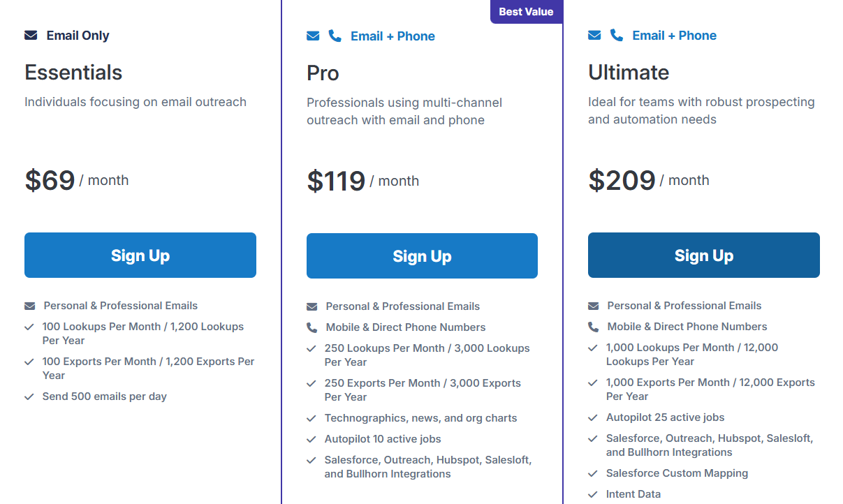Click the phone icon in the Ultimate plan header
This screenshot has width=843, height=504.
coord(616,35)
